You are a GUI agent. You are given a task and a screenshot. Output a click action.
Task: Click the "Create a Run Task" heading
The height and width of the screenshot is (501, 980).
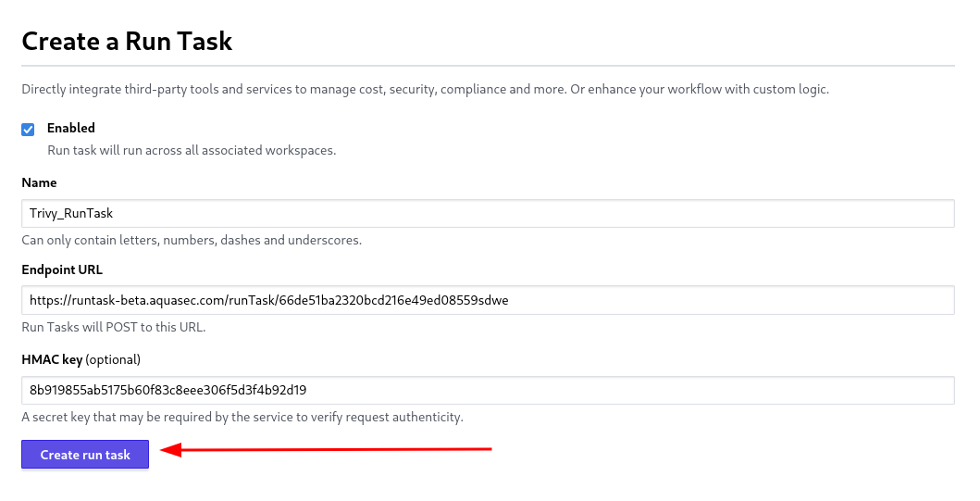[127, 42]
